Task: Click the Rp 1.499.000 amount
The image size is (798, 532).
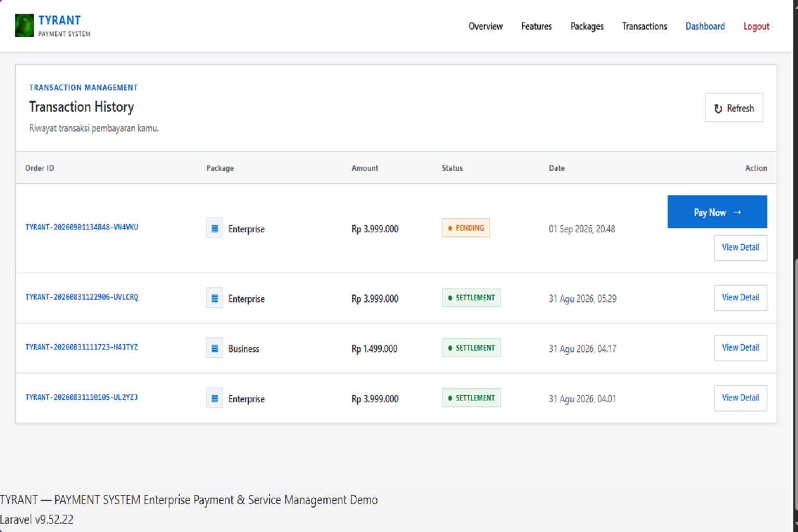Action: click(374, 349)
